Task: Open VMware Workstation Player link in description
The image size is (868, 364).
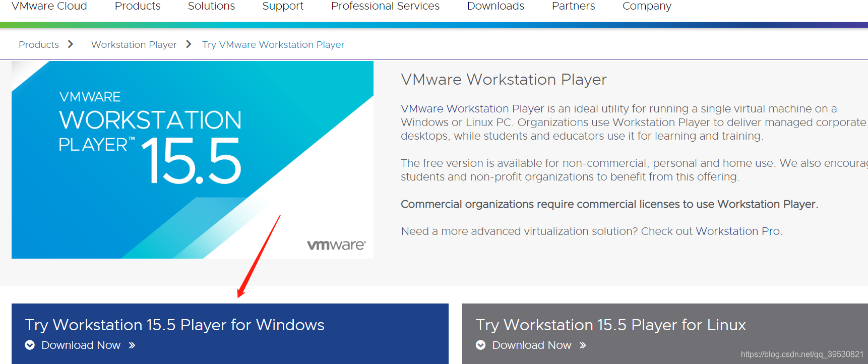Action: [x=472, y=108]
